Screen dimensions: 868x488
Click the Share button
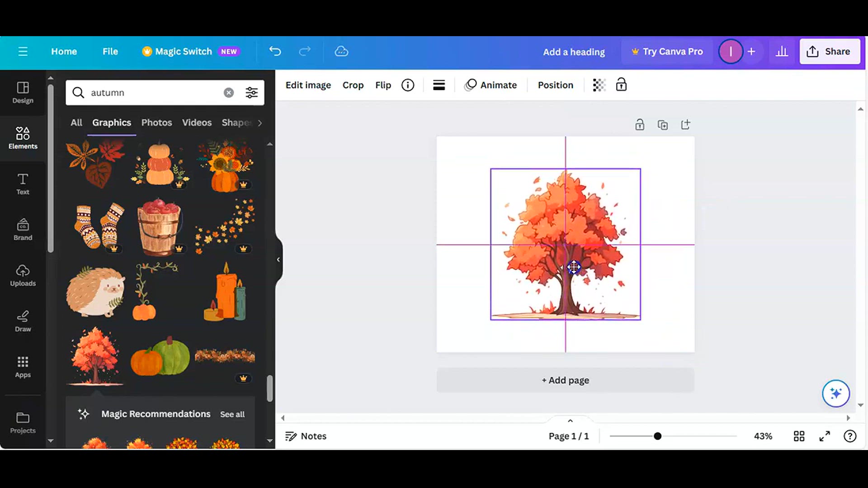coord(830,52)
